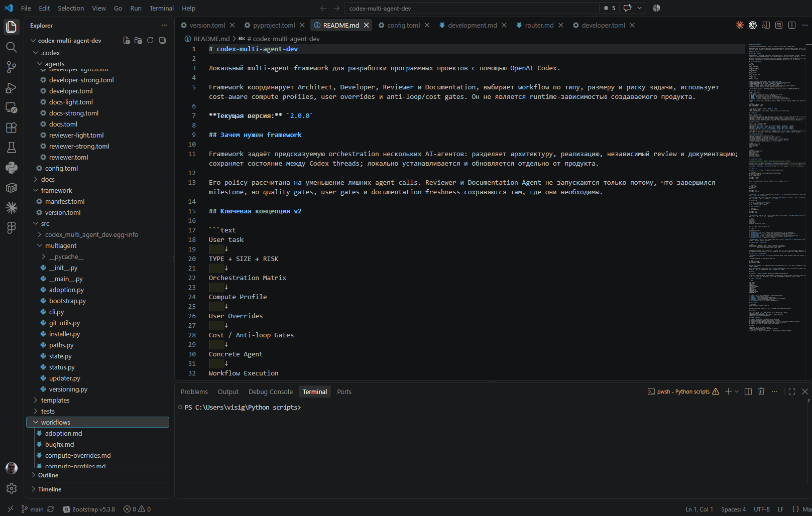Expand the tests folder
This screenshot has height=516, width=812.
(x=97, y=411)
